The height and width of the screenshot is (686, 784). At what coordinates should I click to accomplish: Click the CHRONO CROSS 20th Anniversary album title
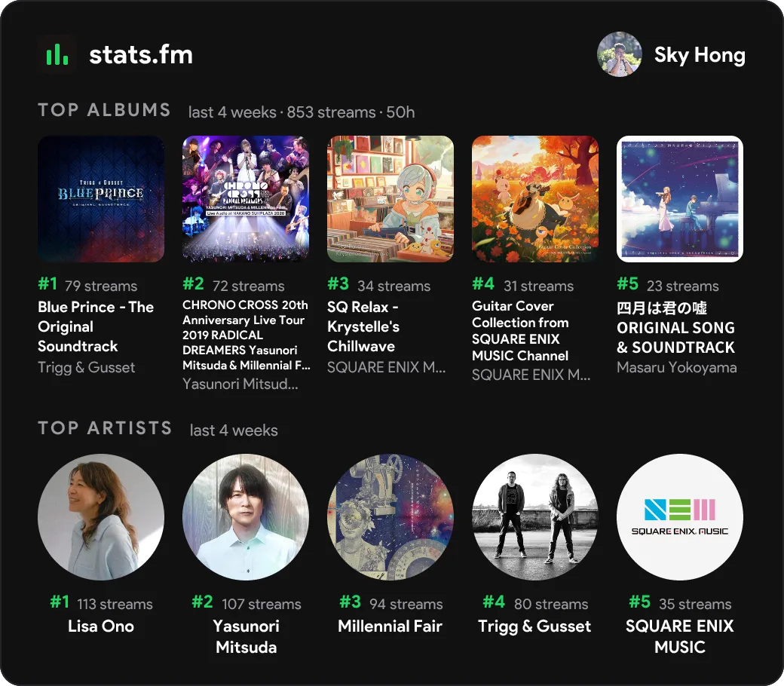coord(246,335)
